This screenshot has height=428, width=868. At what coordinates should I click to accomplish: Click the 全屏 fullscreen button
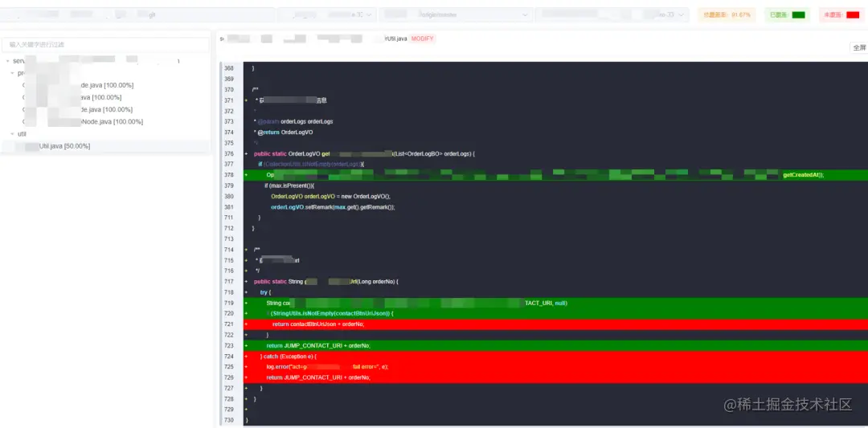tap(859, 47)
